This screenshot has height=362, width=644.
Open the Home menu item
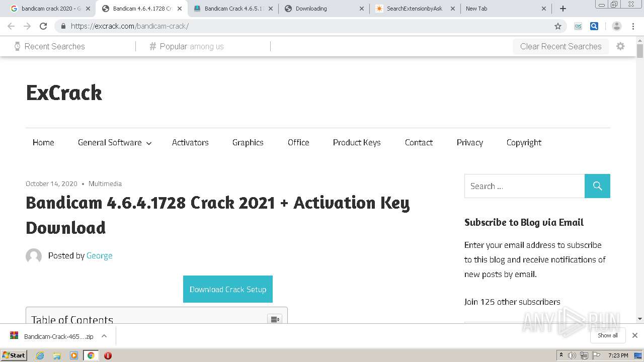coord(43,143)
